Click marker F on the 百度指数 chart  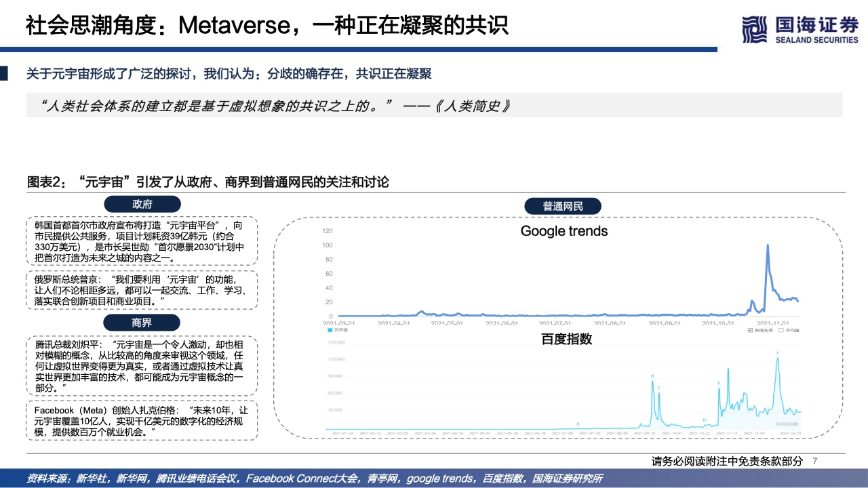777,353
